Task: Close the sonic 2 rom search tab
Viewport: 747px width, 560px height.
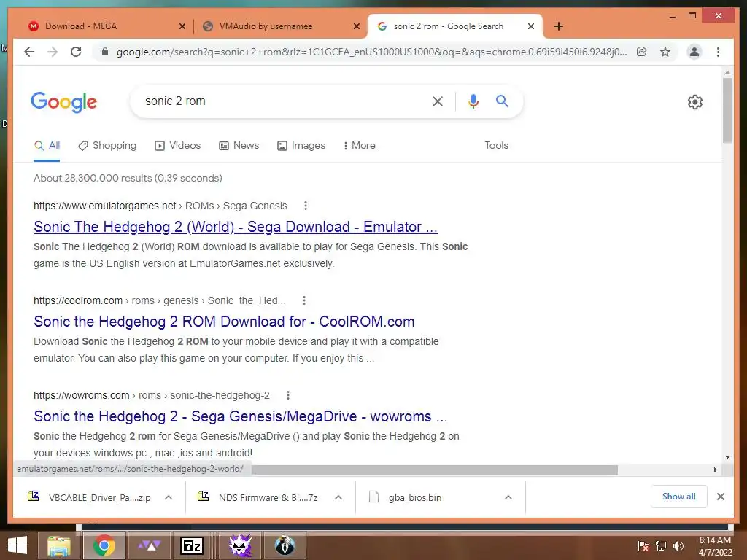Action: pos(531,26)
